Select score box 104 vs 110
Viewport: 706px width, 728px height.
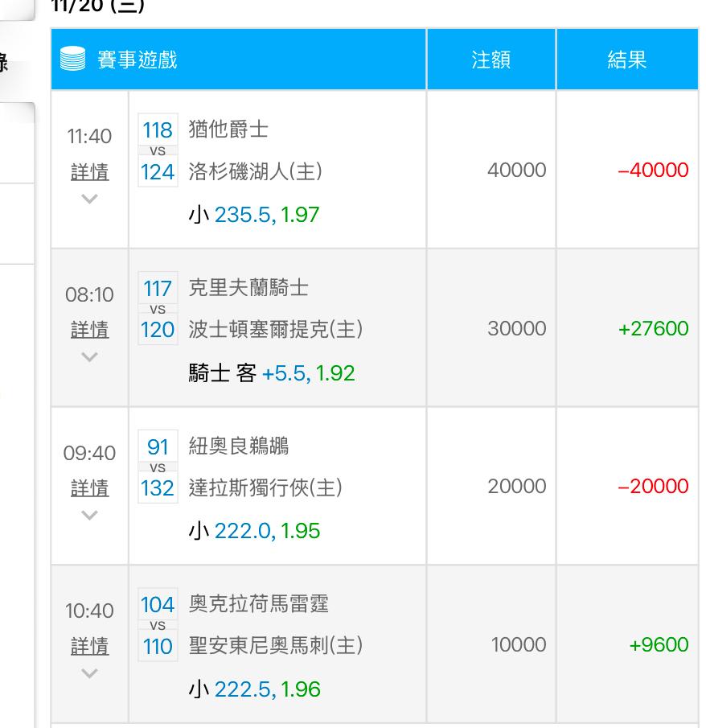click(158, 625)
